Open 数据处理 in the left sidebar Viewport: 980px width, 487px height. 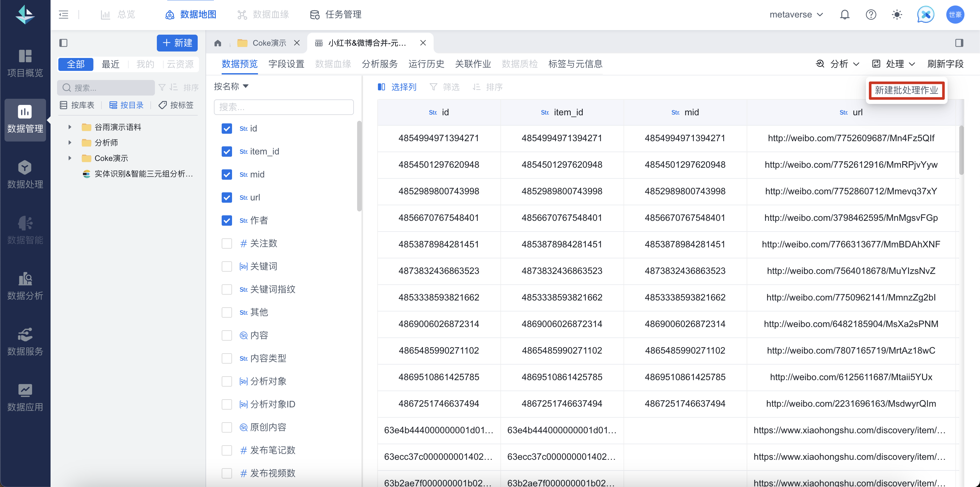click(x=25, y=175)
